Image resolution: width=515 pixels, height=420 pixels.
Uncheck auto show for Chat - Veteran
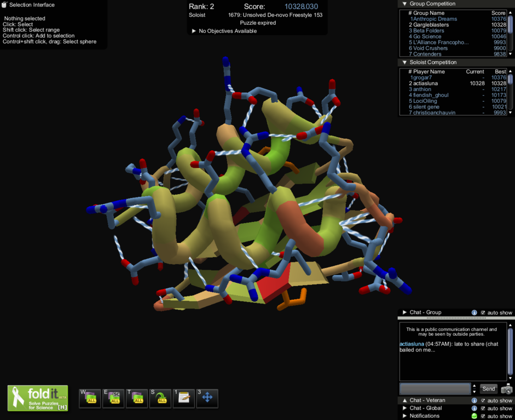(483, 401)
